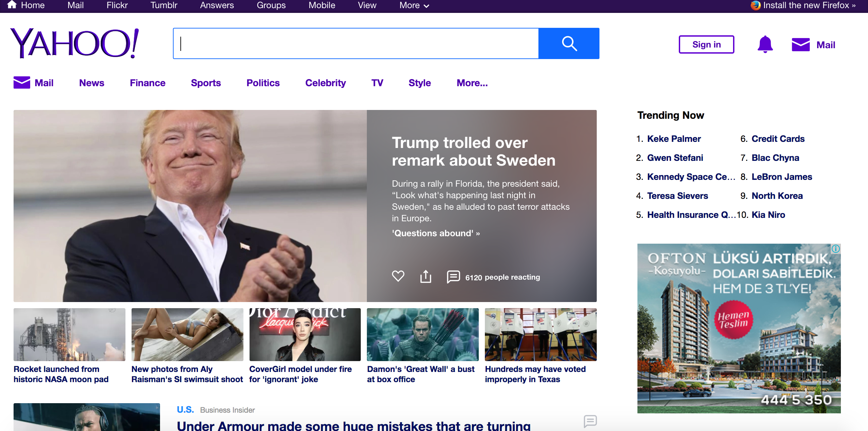Click the Firefox icon in top bar
Image resolution: width=868 pixels, height=431 pixels.
755,5
